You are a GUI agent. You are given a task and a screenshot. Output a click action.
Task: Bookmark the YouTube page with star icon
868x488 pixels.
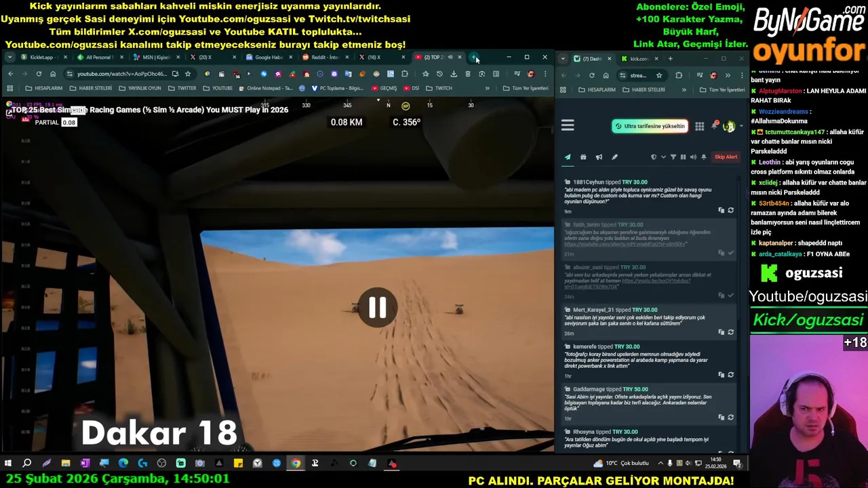(x=188, y=74)
